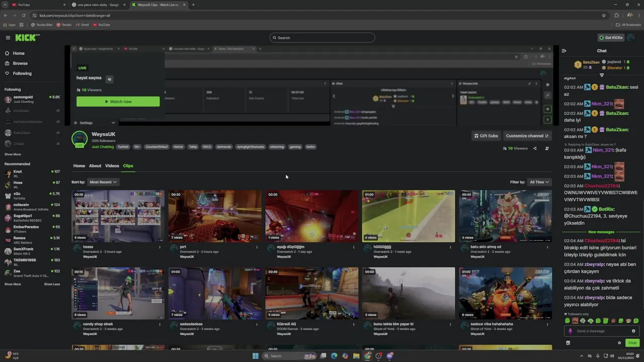The image size is (644, 362).
Task: Click the share channel icon
Action: click(535, 148)
